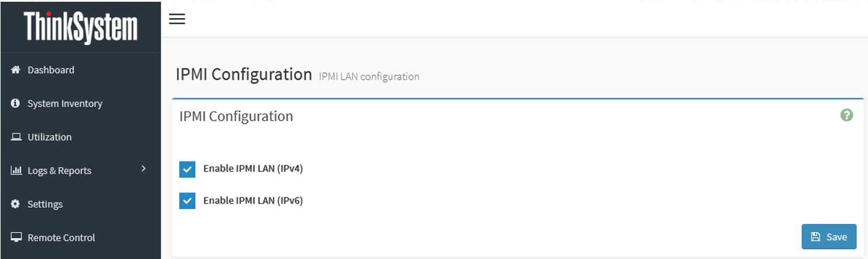Click the Enable IPMI LAN (IPv6) label text
Screen dimensions: 868x259
pos(253,201)
